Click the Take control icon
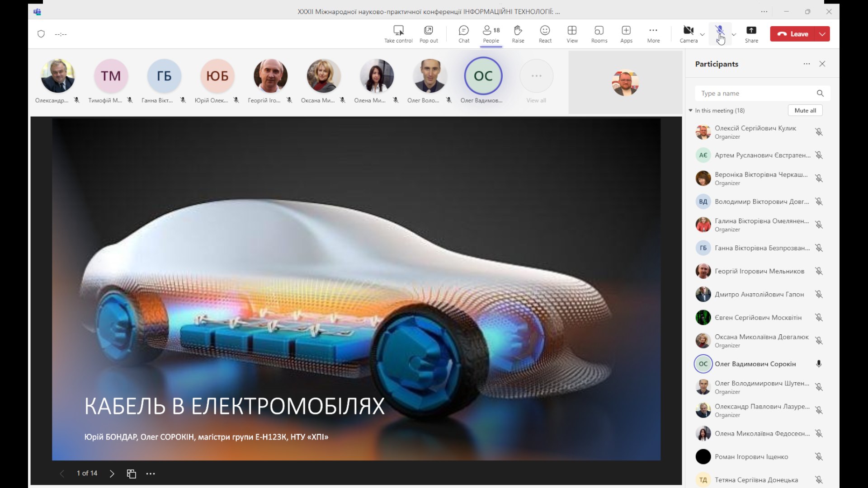The height and width of the screenshot is (488, 868). coord(398,31)
